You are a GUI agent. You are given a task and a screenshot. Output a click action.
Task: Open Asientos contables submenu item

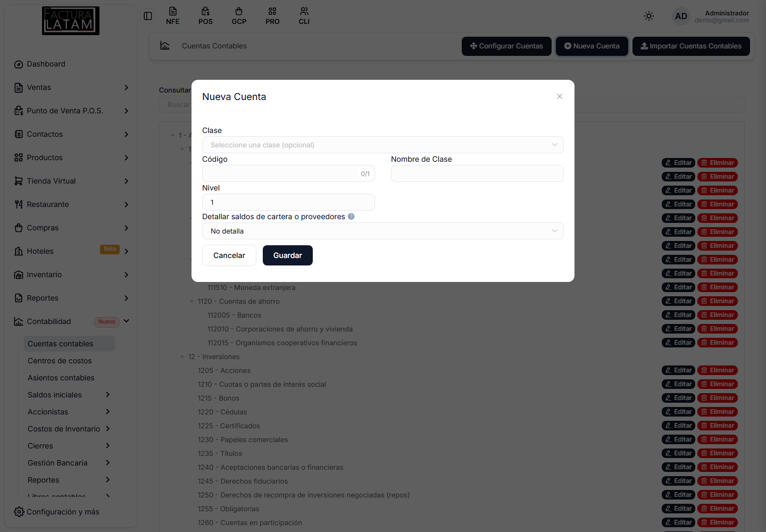tap(69, 378)
